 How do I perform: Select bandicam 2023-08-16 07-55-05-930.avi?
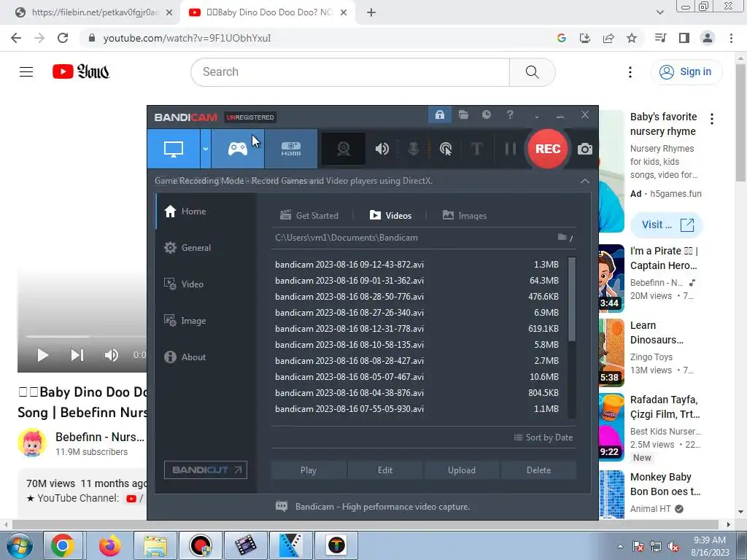click(417, 409)
